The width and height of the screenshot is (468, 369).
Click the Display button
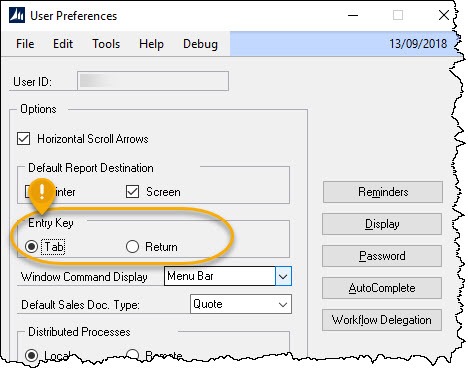382,224
